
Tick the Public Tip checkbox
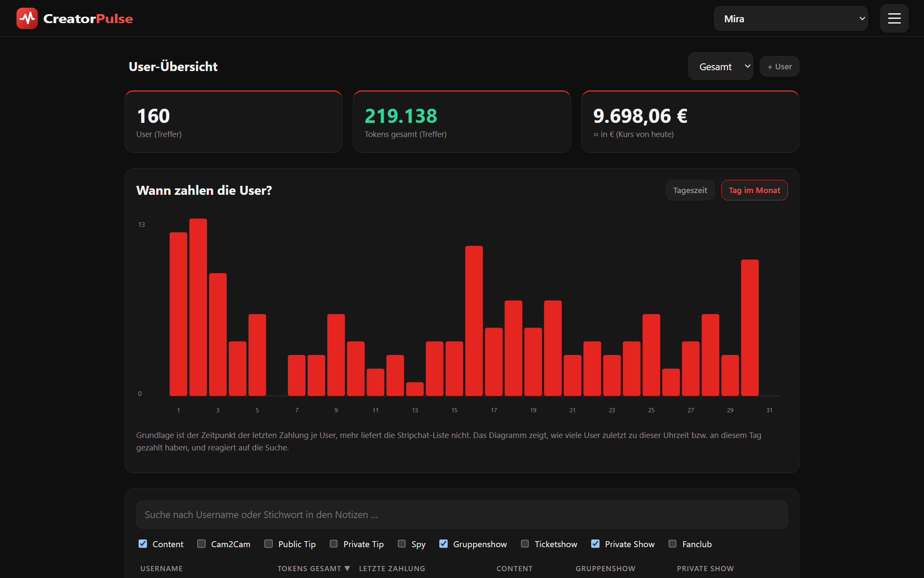(269, 544)
